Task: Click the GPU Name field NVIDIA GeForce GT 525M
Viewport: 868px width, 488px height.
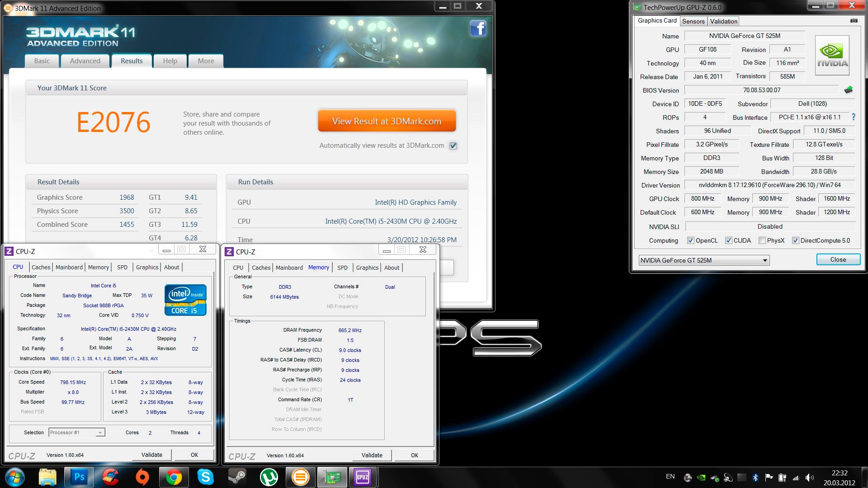Action: [x=745, y=36]
